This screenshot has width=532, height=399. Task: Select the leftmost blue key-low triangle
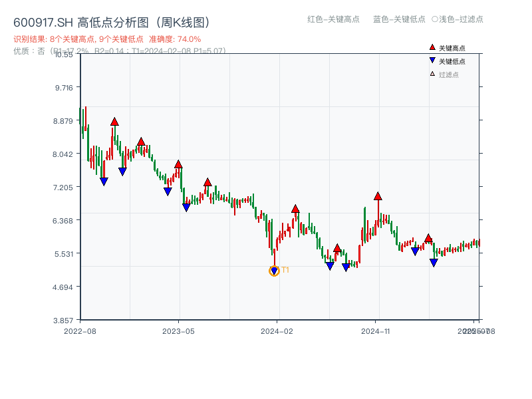point(104,182)
